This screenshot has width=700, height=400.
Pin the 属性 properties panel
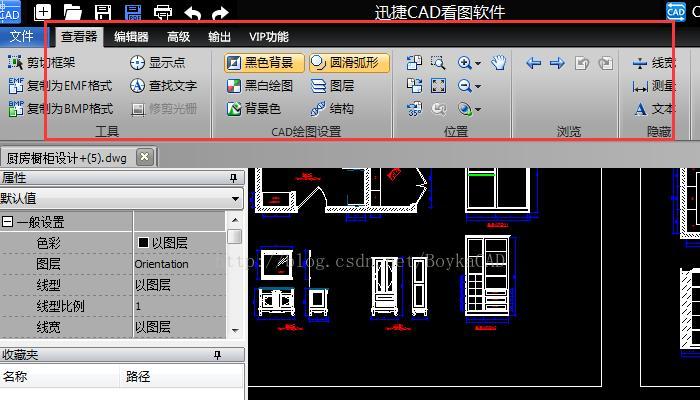point(233,178)
